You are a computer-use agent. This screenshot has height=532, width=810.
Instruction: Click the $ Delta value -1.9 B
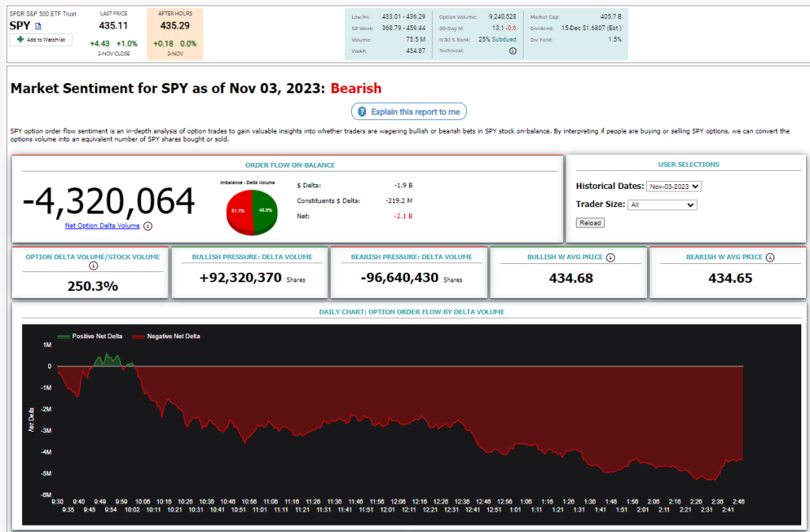[403, 185]
